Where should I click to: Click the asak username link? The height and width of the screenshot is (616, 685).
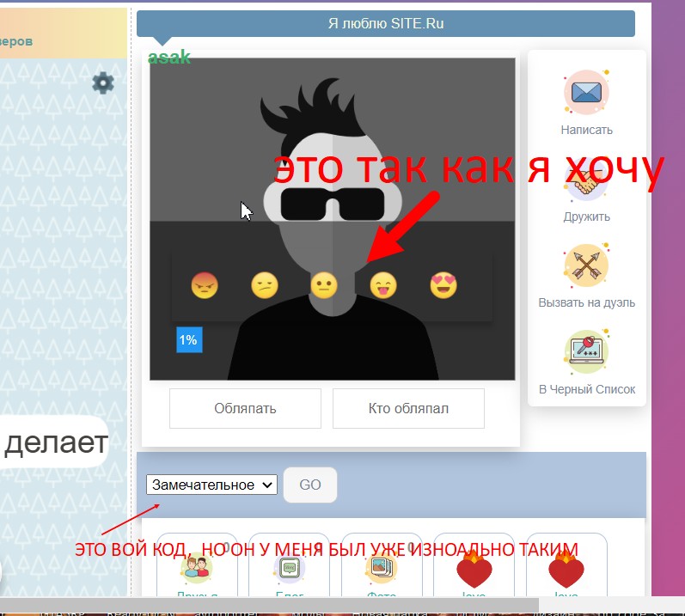pyautogui.click(x=168, y=58)
